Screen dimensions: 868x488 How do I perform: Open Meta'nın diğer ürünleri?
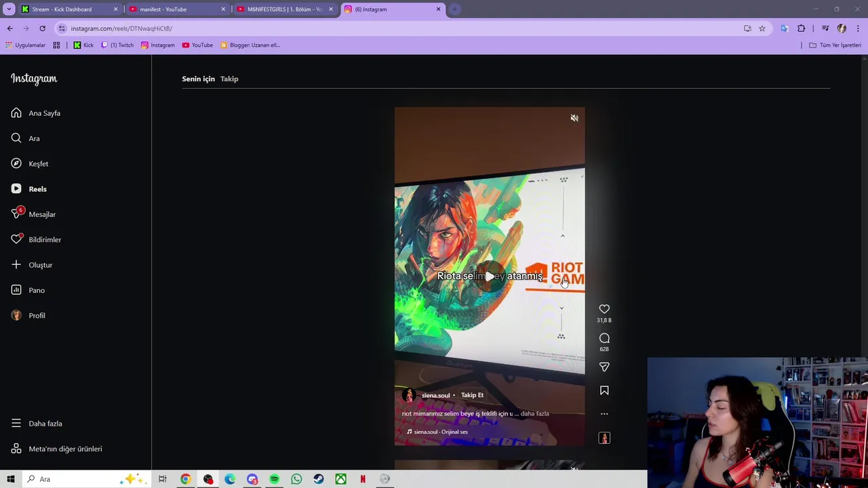[57, 449]
